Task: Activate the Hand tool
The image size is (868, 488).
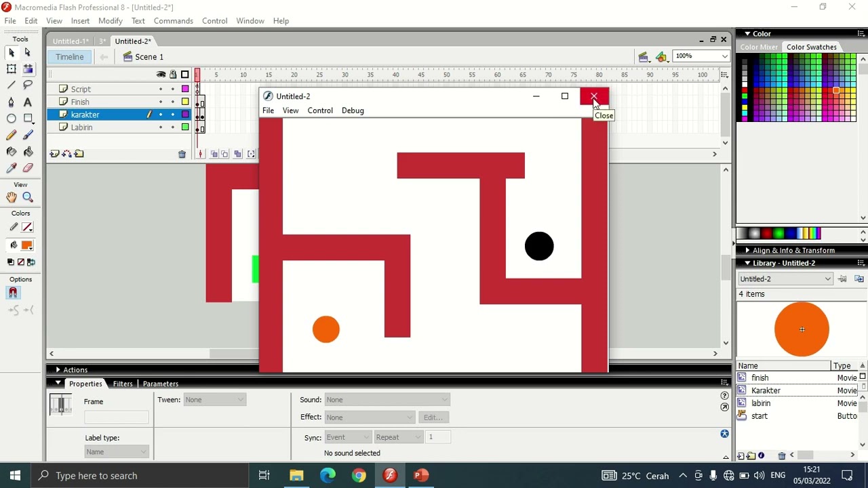Action: (12, 197)
